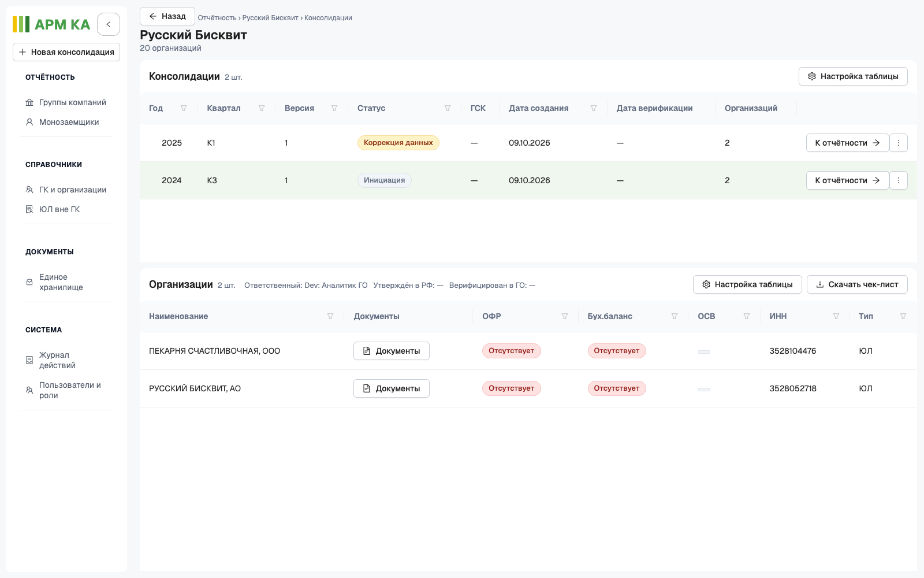Click Скачать чек-лист button

click(x=857, y=284)
